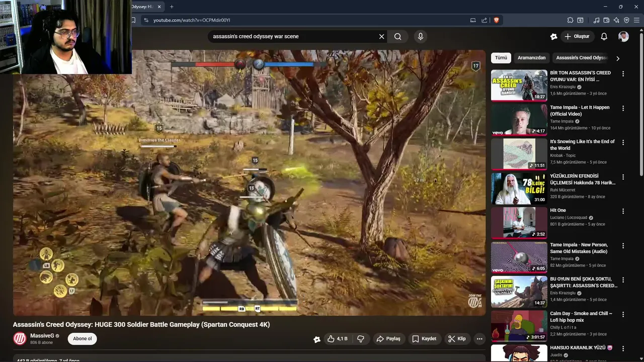
Task: Pause the video by clicking the player
Action: click(249, 183)
